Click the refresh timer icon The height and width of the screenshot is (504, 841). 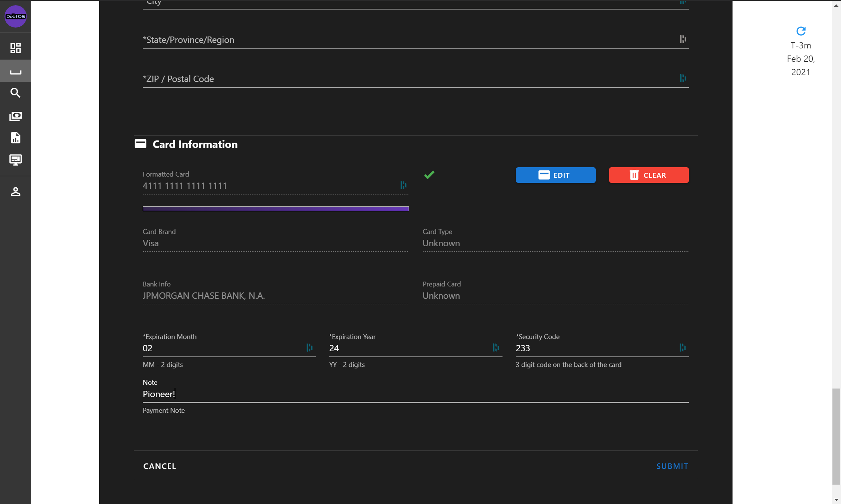coord(801,31)
